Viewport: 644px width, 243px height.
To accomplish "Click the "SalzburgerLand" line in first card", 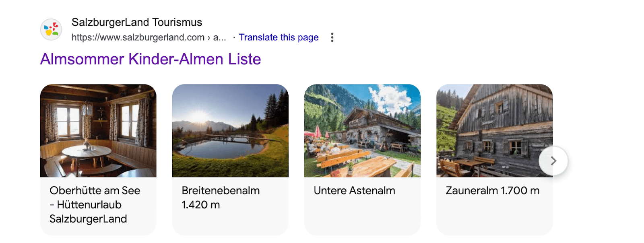I will tap(88, 219).
